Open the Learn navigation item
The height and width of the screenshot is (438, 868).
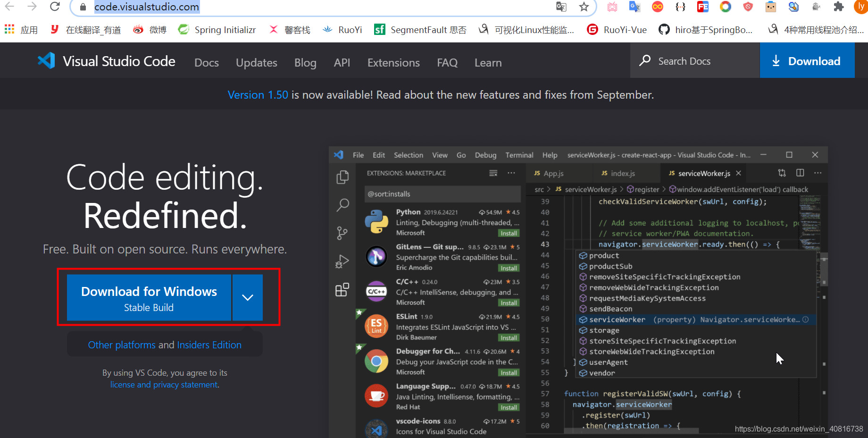[x=488, y=63]
